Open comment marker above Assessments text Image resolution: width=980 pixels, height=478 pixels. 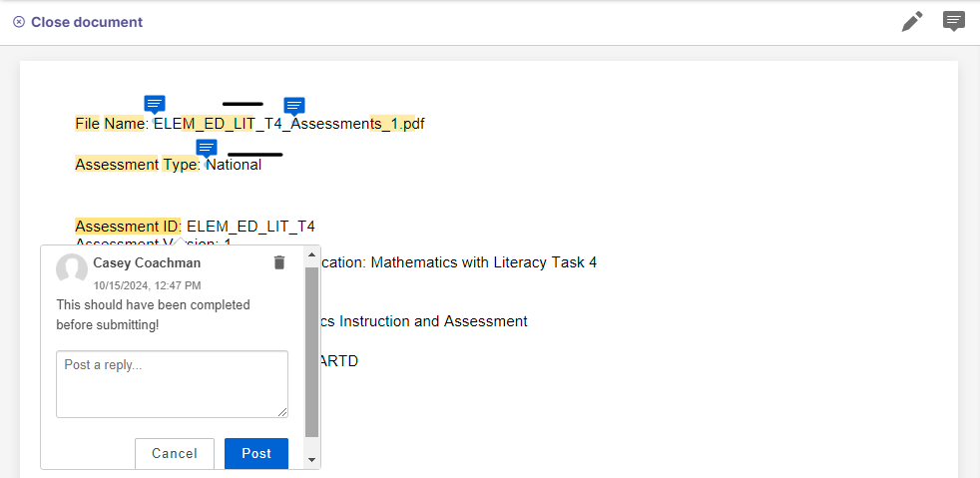(x=294, y=106)
